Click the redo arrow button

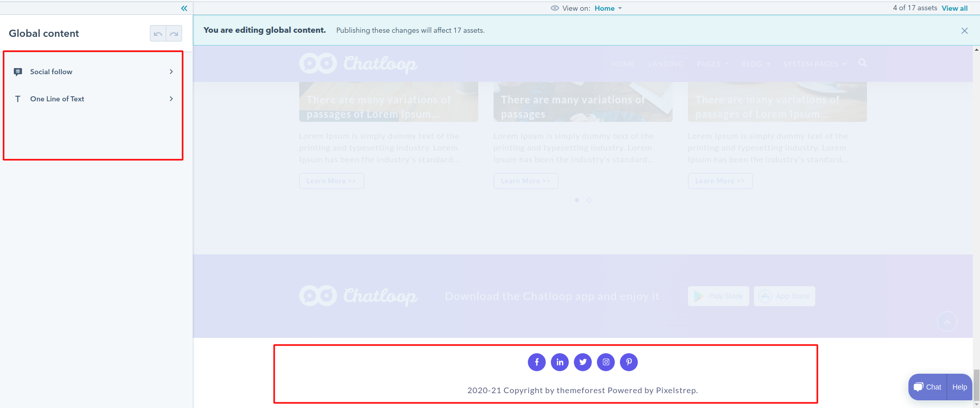[174, 34]
